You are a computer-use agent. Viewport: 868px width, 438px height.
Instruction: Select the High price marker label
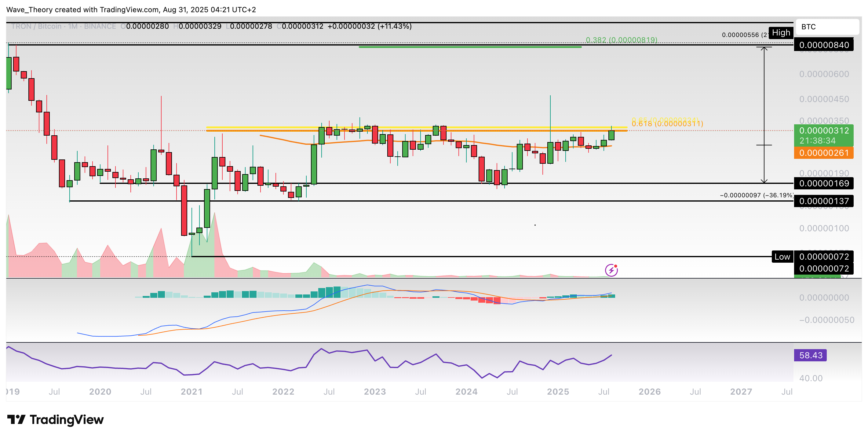[x=781, y=33]
